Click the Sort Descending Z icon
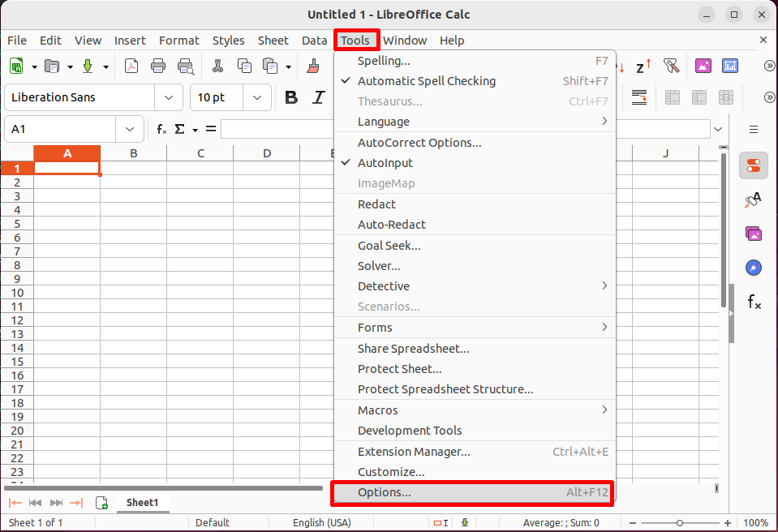 coord(643,66)
